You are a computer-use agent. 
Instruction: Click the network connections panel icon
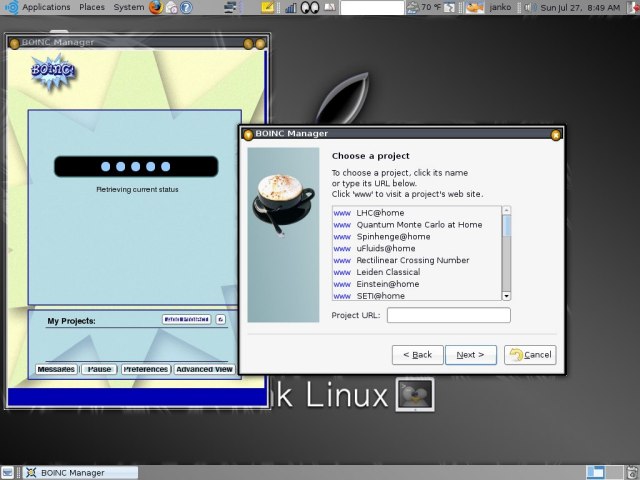[x=231, y=7]
